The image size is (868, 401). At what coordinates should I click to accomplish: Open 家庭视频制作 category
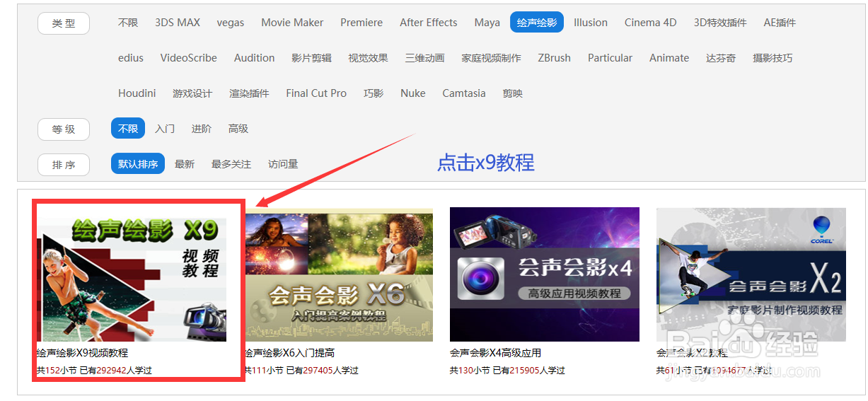pyautogui.click(x=491, y=58)
